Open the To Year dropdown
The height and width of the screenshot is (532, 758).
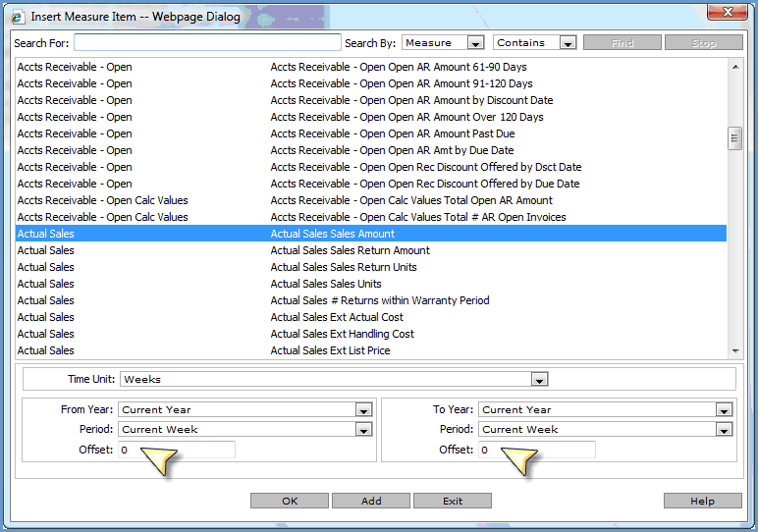coord(724,410)
